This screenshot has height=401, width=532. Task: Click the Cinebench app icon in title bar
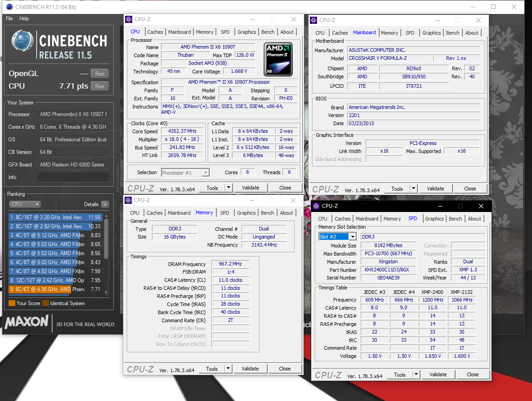9,7
